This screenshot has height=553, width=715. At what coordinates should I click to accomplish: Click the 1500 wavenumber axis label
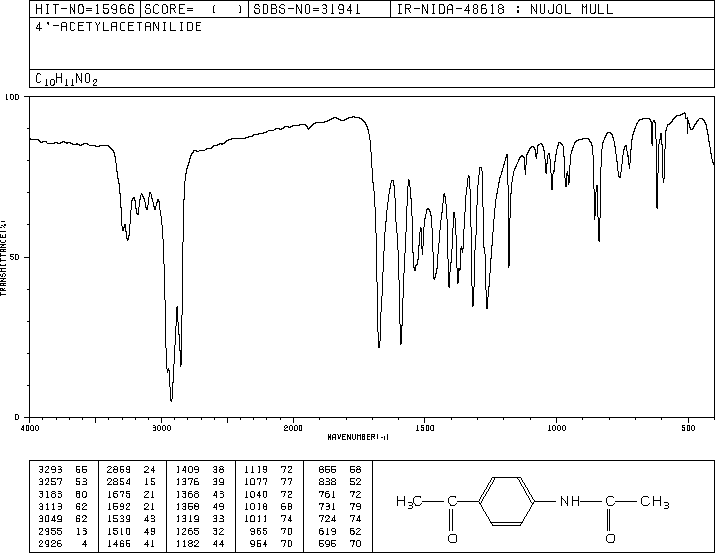click(425, 428)
